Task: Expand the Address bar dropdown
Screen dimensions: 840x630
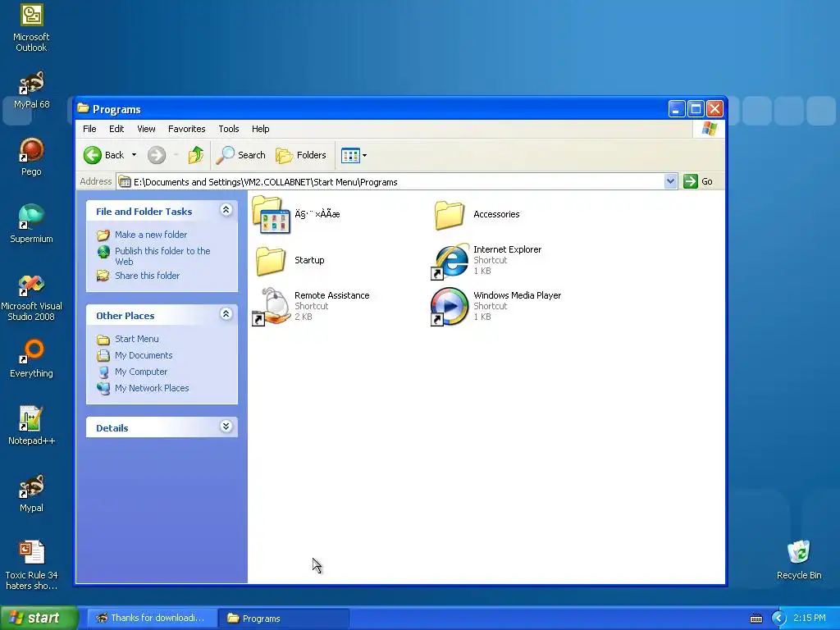Action: pyautogui.click(x=670, y=181)
